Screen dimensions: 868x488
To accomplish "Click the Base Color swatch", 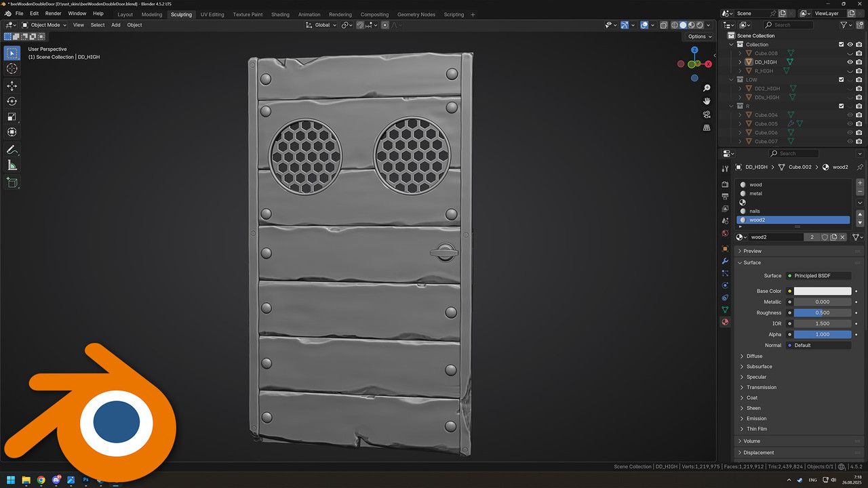I will pyautogui.click(x=823, y=291).
